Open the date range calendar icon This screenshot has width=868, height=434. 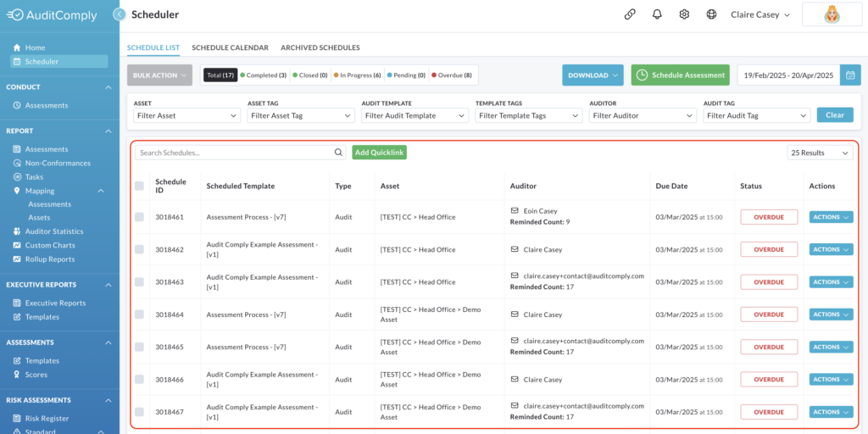tap(850, 75)
